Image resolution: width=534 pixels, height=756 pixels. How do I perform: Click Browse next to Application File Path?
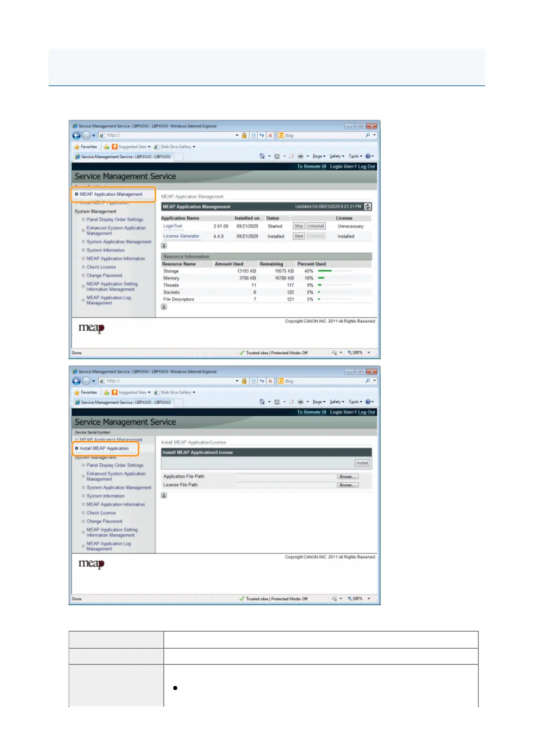point(348,476)
